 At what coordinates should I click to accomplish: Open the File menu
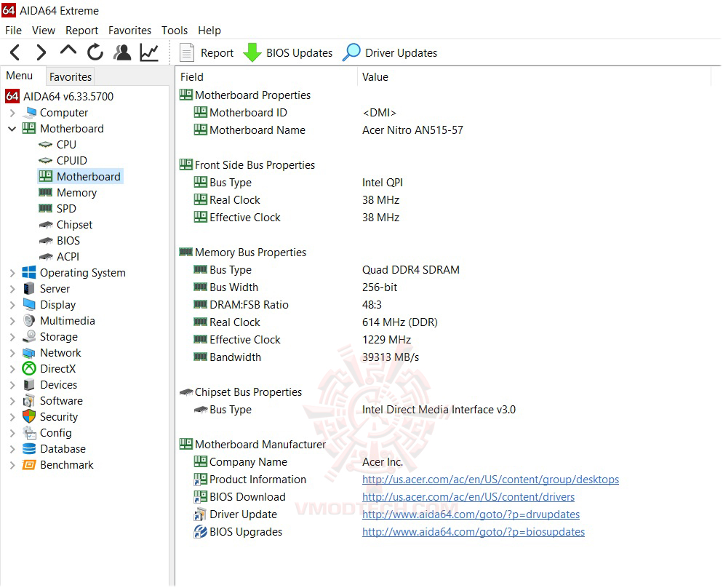coord(13,31)
